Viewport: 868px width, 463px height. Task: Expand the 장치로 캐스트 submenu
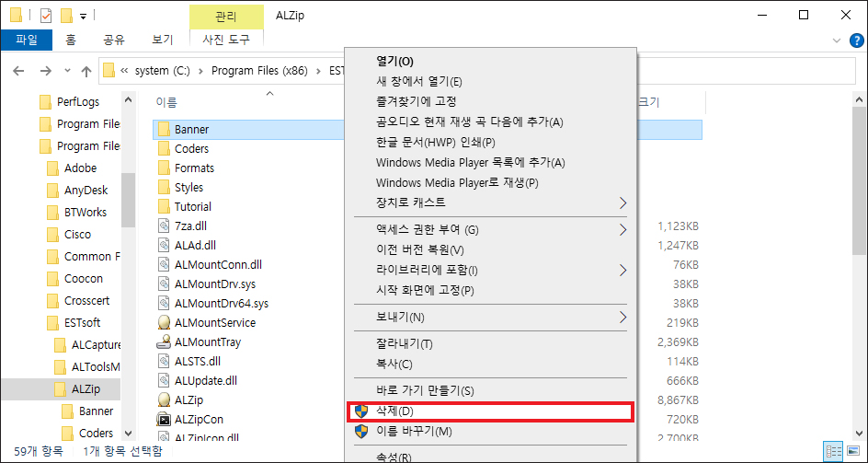(490, 203)
